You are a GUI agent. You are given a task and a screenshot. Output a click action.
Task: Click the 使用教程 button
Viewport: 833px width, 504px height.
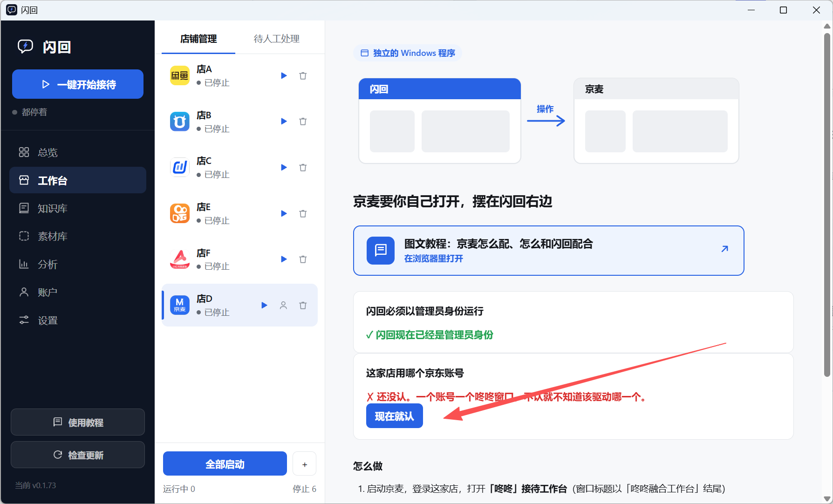click(78, 422)
